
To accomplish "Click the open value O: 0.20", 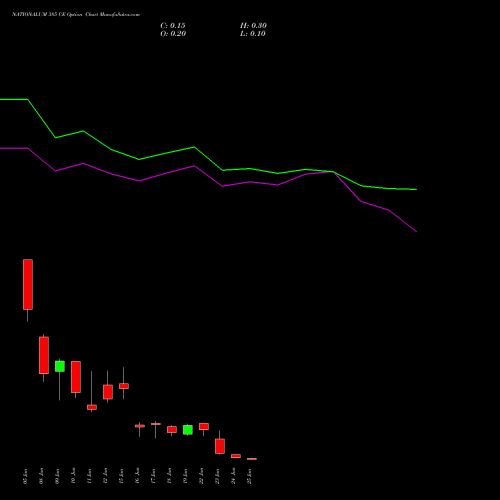I will [173, 34].
